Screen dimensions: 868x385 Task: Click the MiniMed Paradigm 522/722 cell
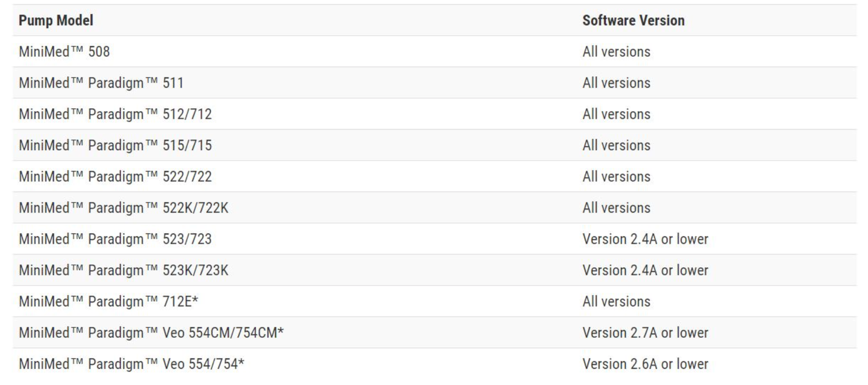click(115, 177)
